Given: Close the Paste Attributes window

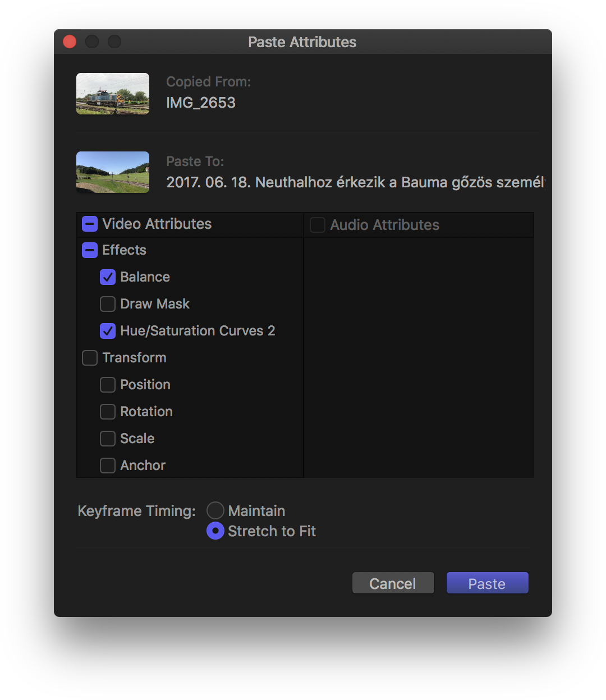Looking at the screenshot, I should [70, 42].
